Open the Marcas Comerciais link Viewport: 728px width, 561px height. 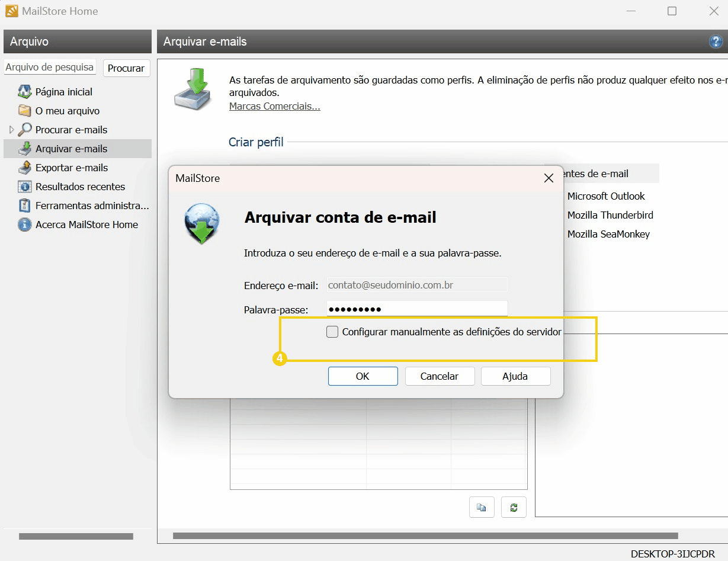(x=274, y=107)
